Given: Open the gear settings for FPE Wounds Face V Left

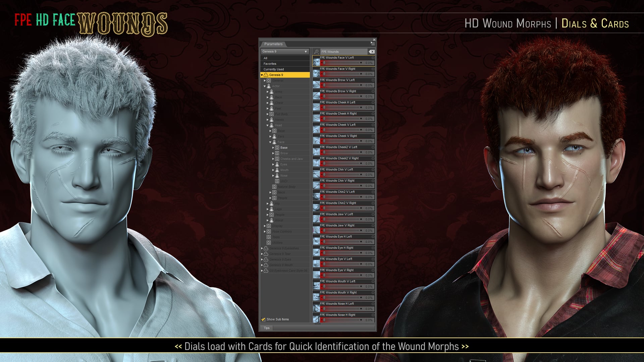Looking at the screenshot, I should [x=373, y=58].
